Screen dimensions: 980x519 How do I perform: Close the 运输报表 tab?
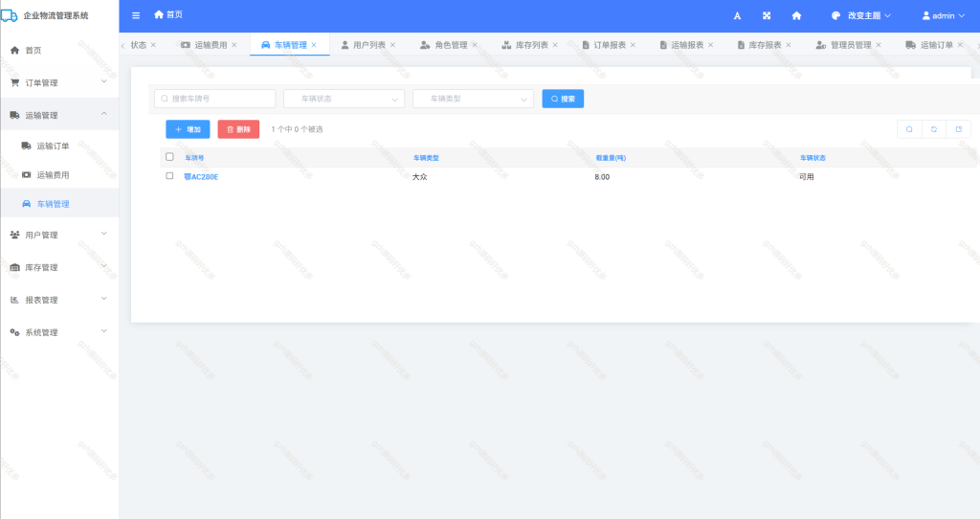tap(711, 45)
